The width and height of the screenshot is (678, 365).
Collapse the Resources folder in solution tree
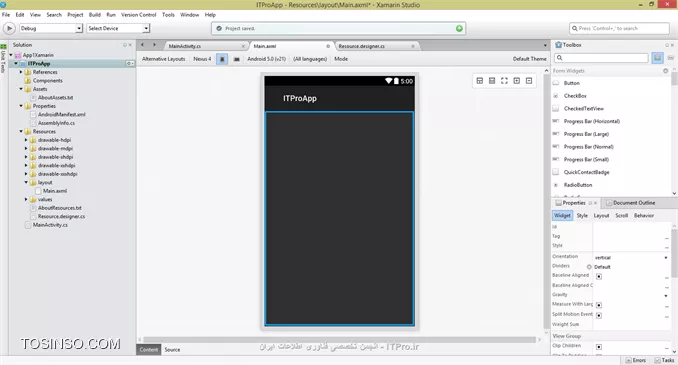[x=21, y=131]
